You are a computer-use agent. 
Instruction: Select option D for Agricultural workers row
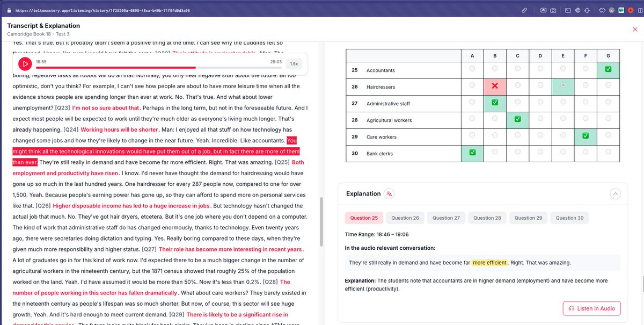pyautogui.click(x=540, y=119)
